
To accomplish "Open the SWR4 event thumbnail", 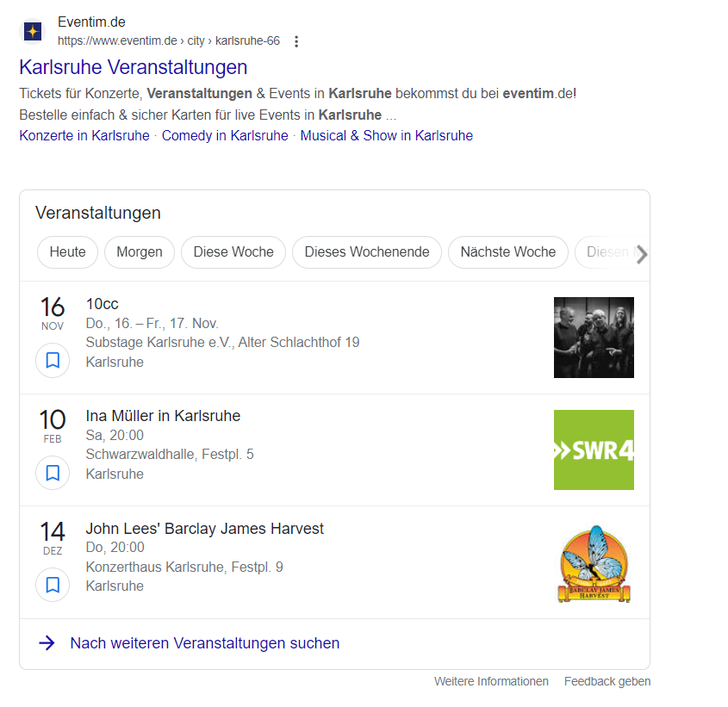I will pyautogui.click(x=594, y=450).
